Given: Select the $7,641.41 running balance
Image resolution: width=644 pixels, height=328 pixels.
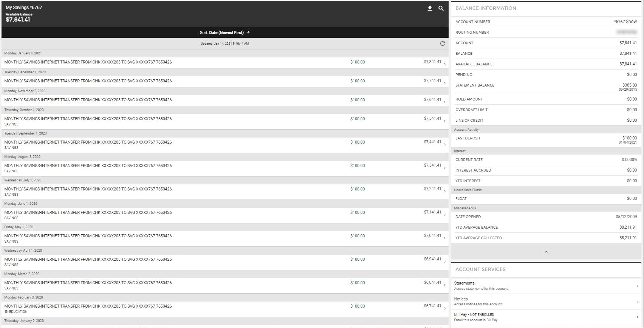Looking at the screenshot, I should coord(432,99).
